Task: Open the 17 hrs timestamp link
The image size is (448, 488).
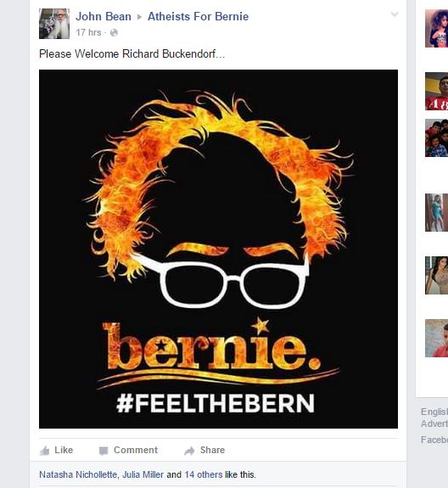Action: click(x=88, y=32)
